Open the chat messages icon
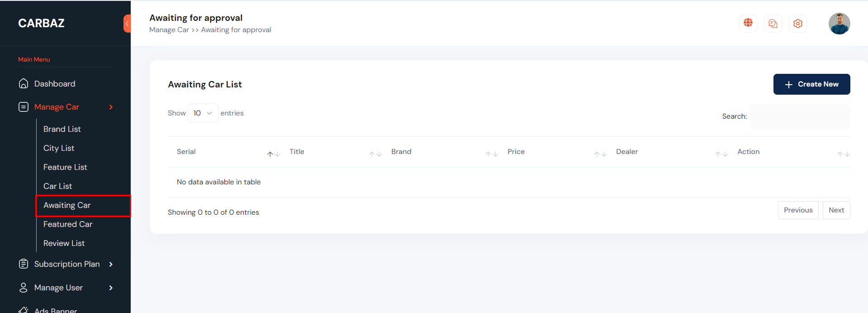The width and height of the screenshot is (868, 313). [x=773, y=23]
